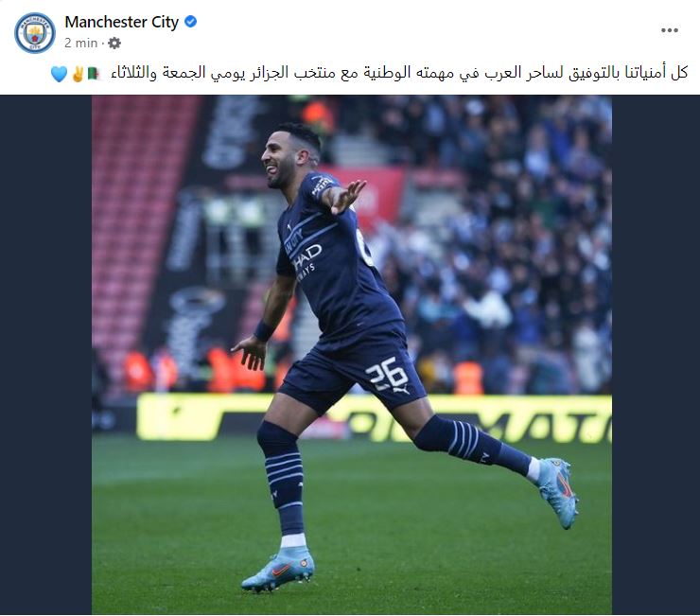Click the blue heart emoji
This screenshot has height=616, width=700.
coord(59,74)
